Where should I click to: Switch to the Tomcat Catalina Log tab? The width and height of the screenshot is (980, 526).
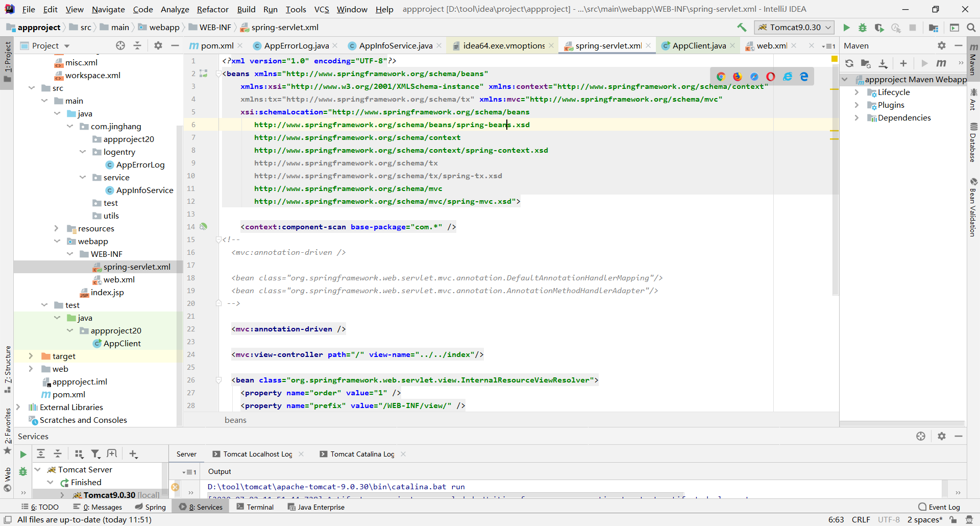pos(362,454)
